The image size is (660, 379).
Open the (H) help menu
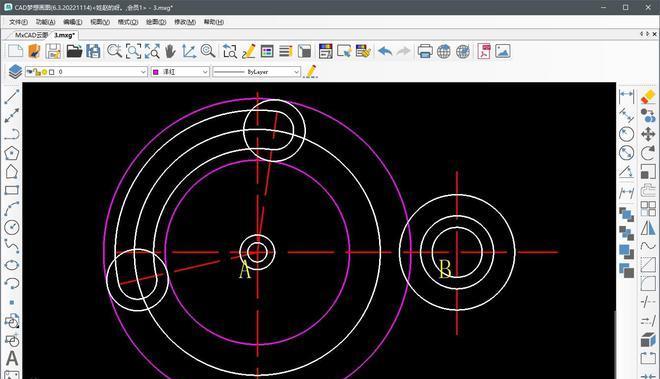[x=214, y=22]
